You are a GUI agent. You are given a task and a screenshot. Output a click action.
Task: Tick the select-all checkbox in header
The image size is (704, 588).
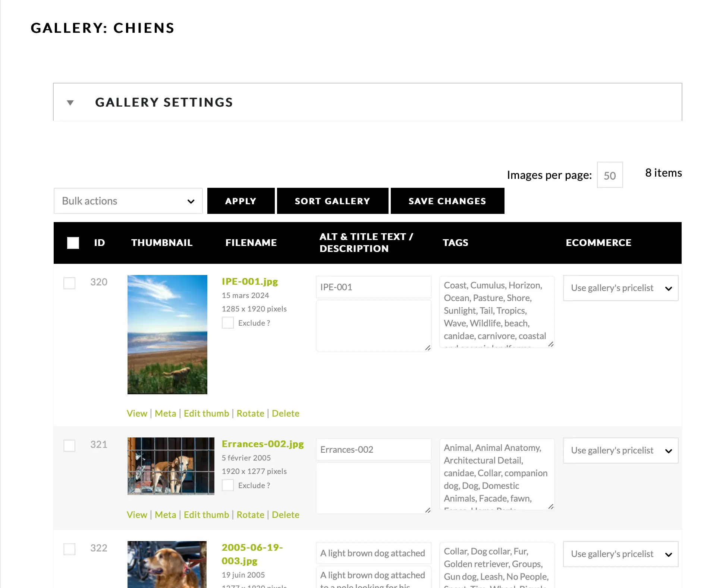point(73,243)
